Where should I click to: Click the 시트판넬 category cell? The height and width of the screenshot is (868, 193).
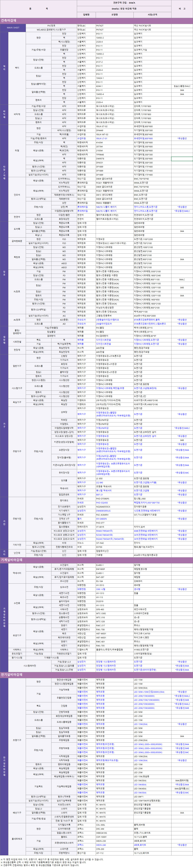(x=17, y=342)
